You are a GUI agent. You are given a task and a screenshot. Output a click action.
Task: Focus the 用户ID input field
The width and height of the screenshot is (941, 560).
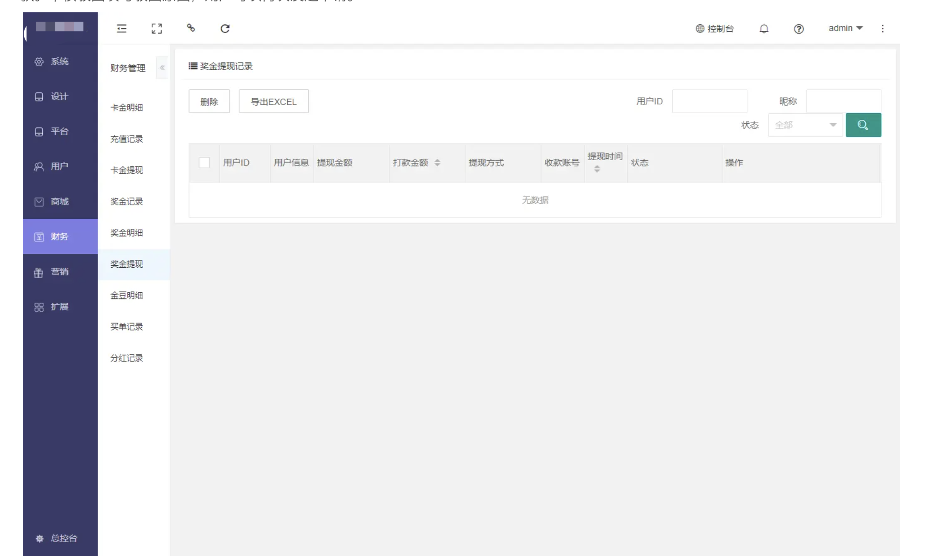(x=710, y=101)
